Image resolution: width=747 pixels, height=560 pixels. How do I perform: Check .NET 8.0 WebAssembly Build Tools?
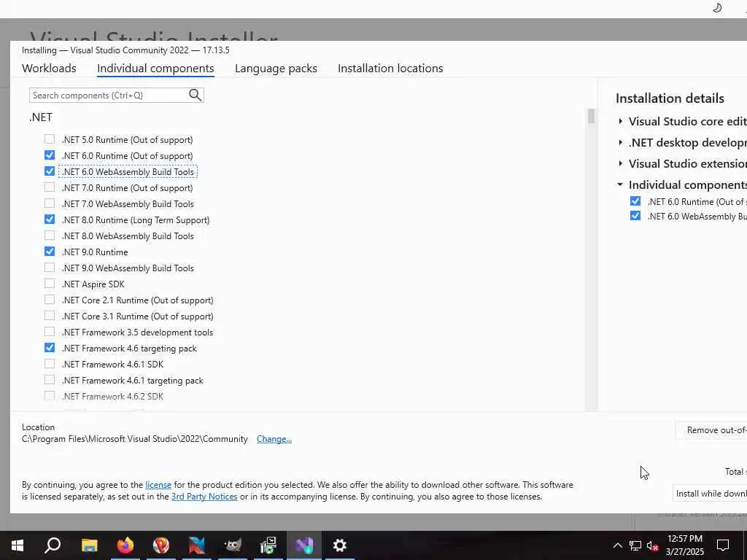point(50,236)
